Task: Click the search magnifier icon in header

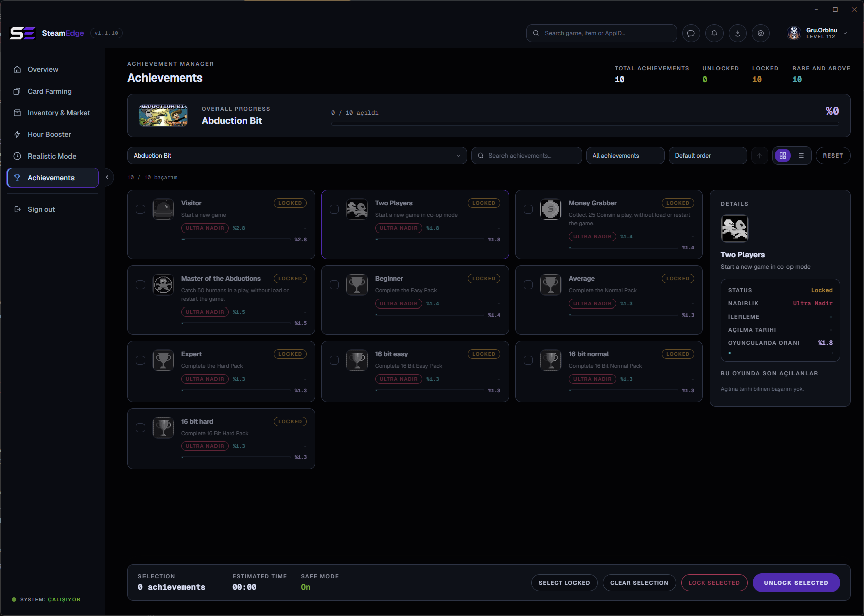Action: (x=536, y=33)
